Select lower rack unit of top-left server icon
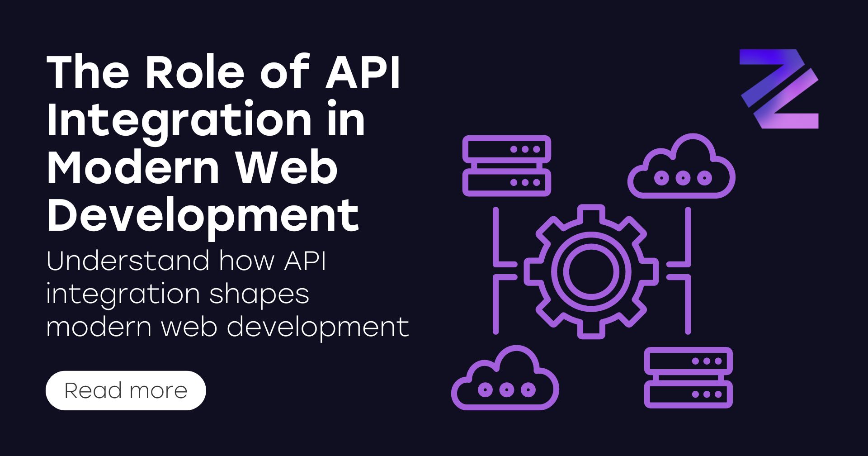This screenshot has height=456, width=868. (x=506, y=183)
